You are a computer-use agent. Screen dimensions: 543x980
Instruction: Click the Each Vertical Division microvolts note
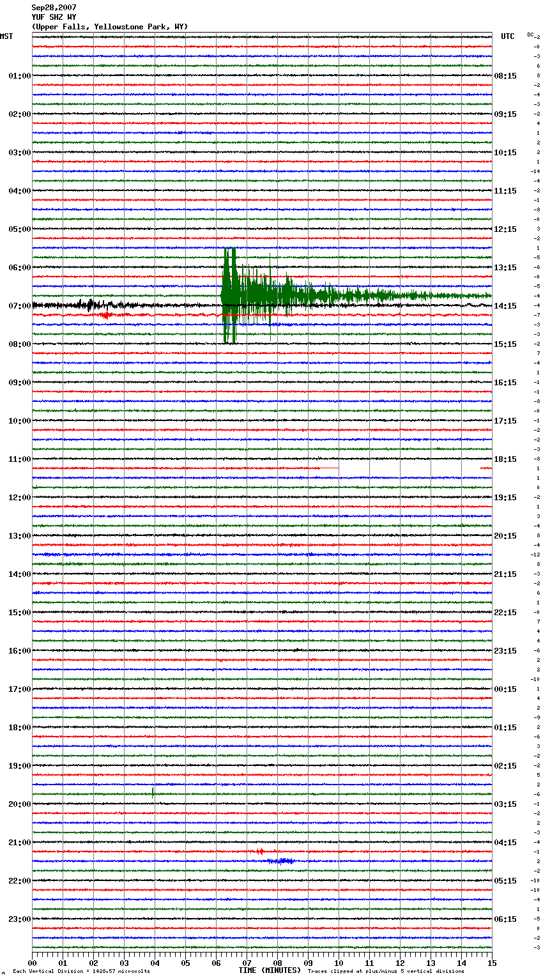81,971
